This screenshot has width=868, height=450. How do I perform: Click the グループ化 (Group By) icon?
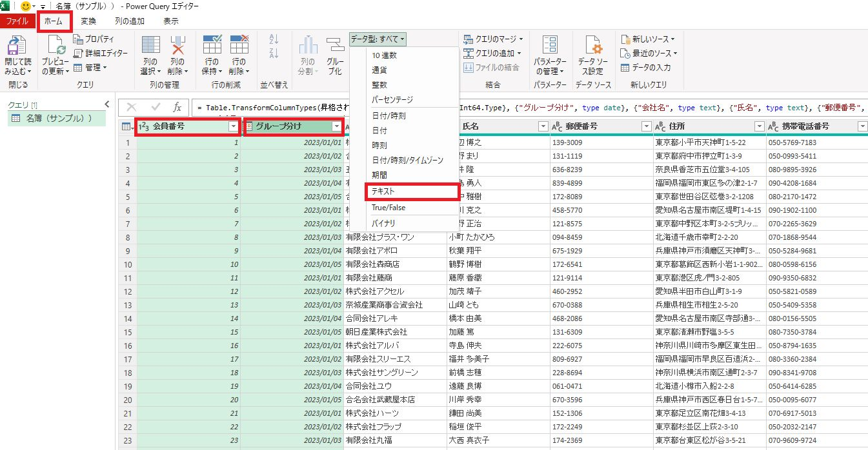point(335,44)
